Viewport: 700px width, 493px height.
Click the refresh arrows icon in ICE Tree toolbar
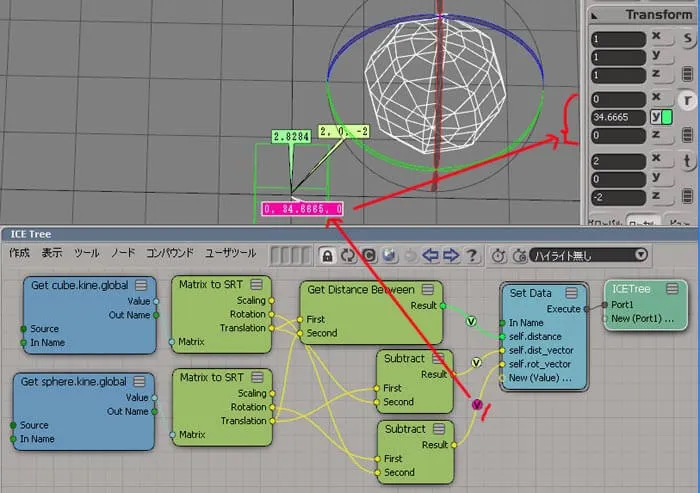pos(348,255)
